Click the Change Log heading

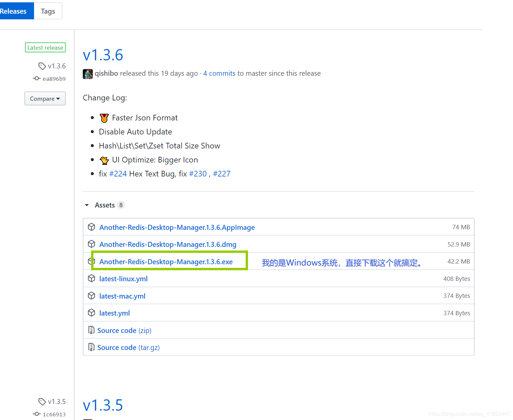(105, 98)
